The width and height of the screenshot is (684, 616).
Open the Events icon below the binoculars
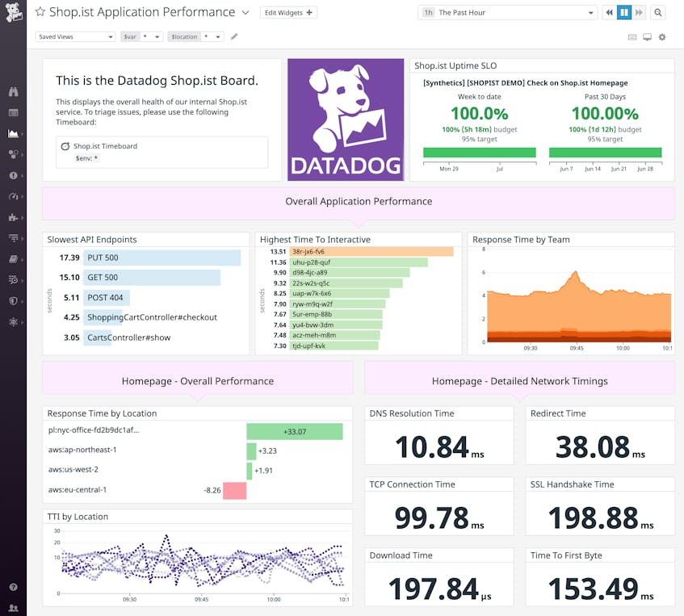[14, 113]
